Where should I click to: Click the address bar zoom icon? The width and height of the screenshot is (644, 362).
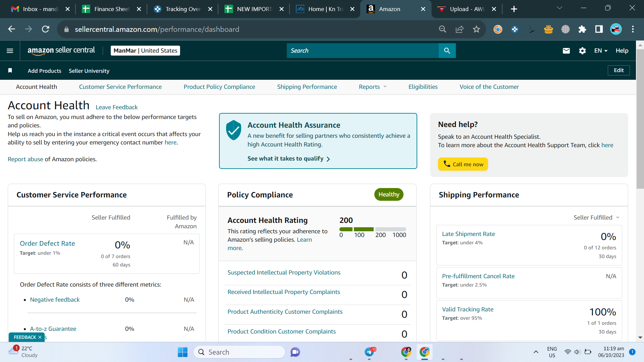click(442, 29)
